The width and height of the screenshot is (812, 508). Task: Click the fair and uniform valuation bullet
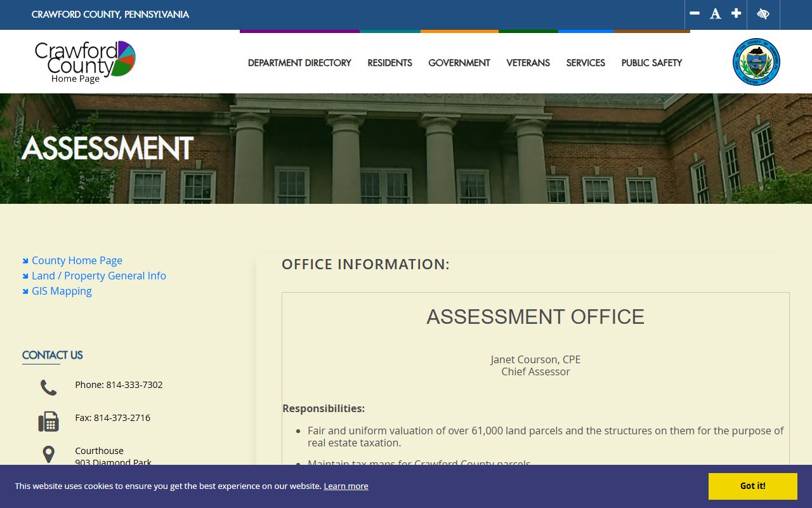(546, 436)
